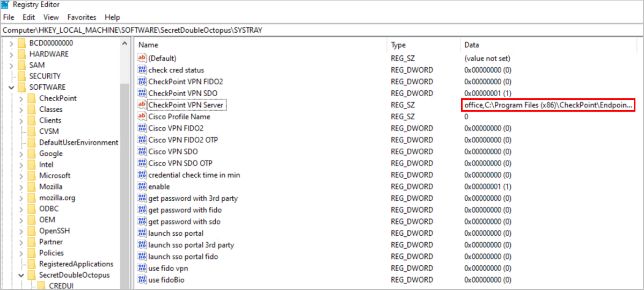Viewport: 644px width, 290px height.
Task: Click the get password with sdo icon
Action: coord(142,222)
